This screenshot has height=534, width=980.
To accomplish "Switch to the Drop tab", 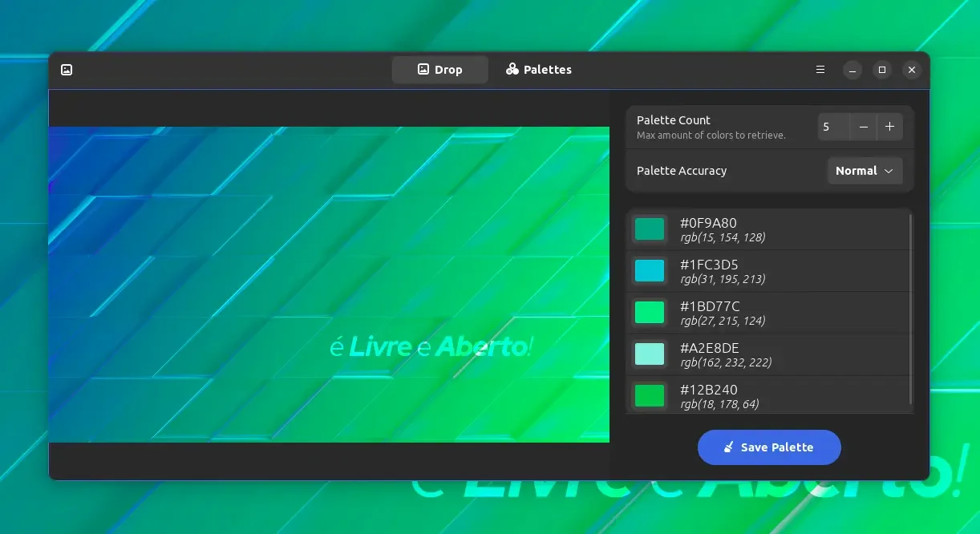I will [x=439, y=70].
